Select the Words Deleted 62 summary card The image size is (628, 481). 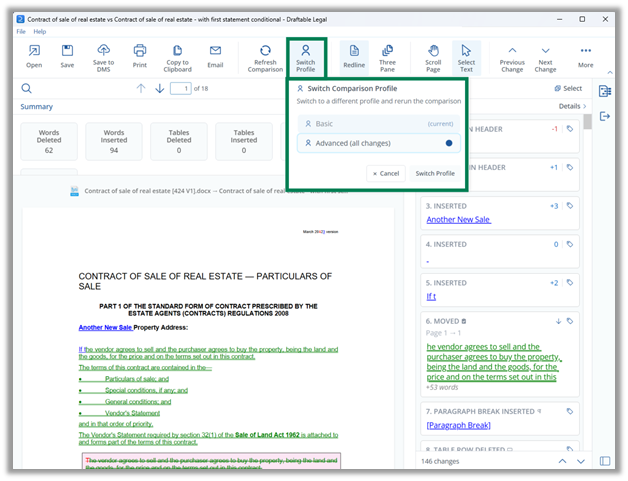click(x=49, y=141)
